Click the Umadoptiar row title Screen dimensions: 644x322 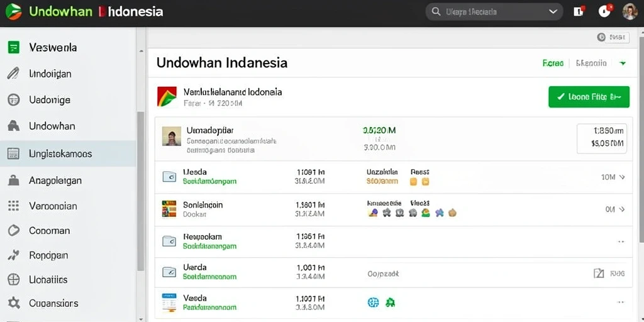coord(209,130)
